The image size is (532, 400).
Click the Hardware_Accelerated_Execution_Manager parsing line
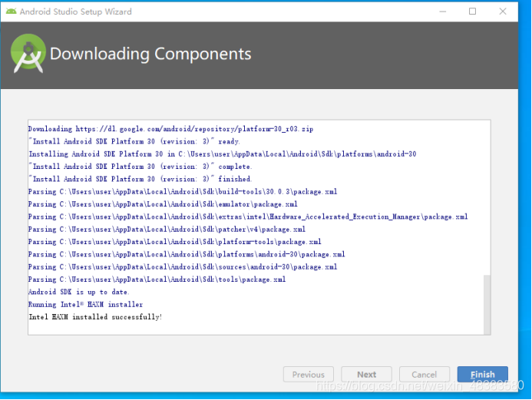point(248,217)
